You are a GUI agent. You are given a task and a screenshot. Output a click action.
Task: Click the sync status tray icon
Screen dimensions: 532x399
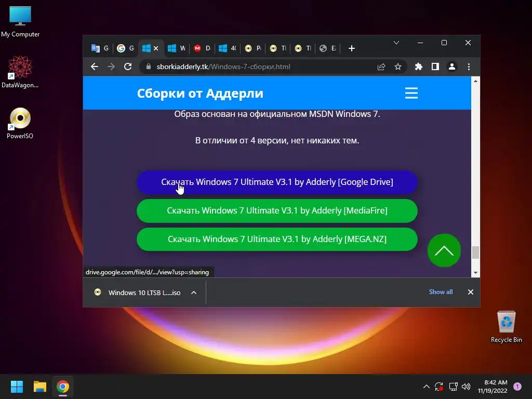coord(439,387)
